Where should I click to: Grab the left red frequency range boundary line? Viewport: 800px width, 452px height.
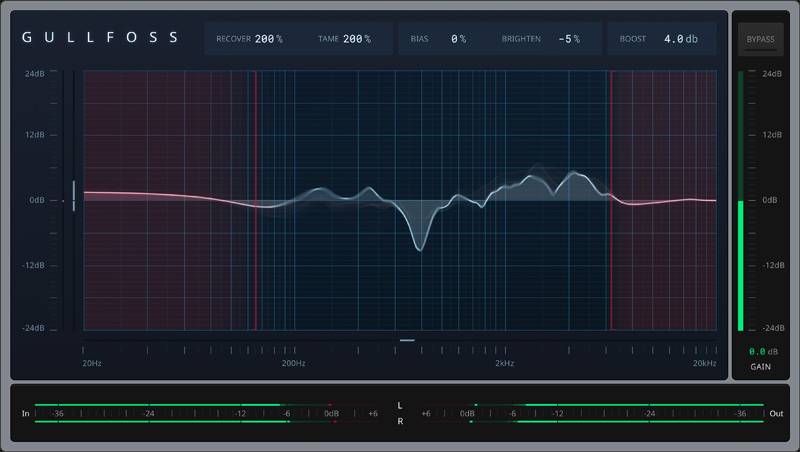click(255, 200)
